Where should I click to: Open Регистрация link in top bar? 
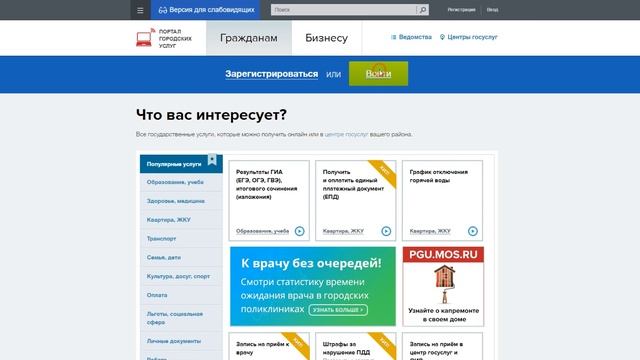click(x=461, y=10)
